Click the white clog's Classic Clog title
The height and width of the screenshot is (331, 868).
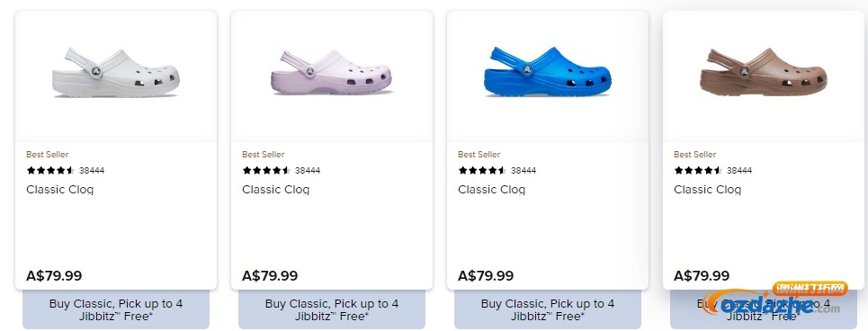(x=59, y=189)
